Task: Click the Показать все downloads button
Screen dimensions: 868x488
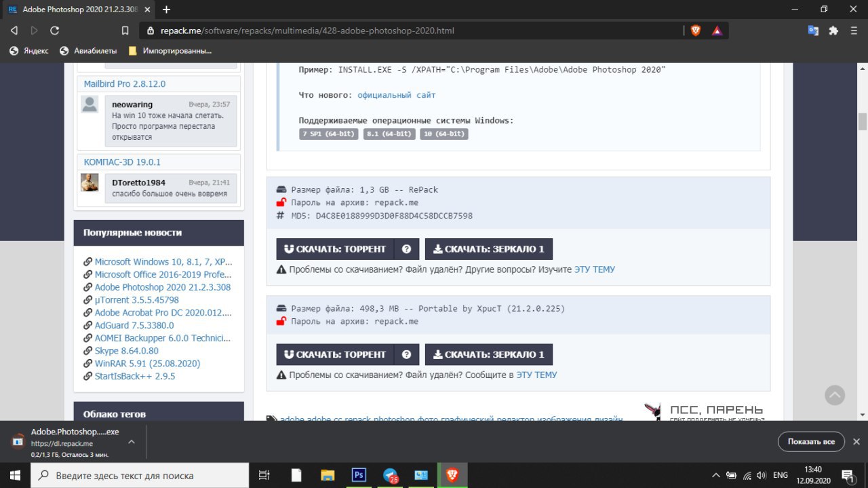Action: pos(811,441)
